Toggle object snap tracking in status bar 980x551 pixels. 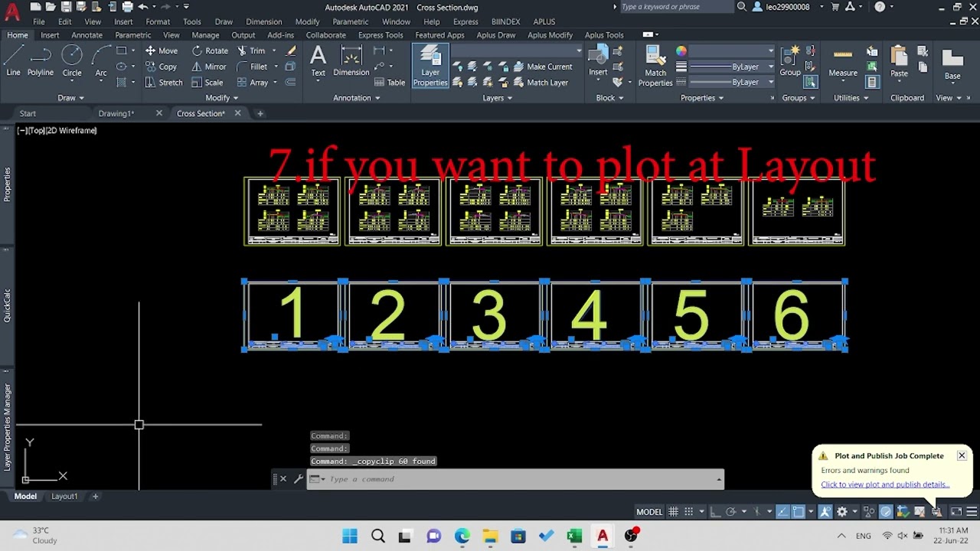coord(782,512)
